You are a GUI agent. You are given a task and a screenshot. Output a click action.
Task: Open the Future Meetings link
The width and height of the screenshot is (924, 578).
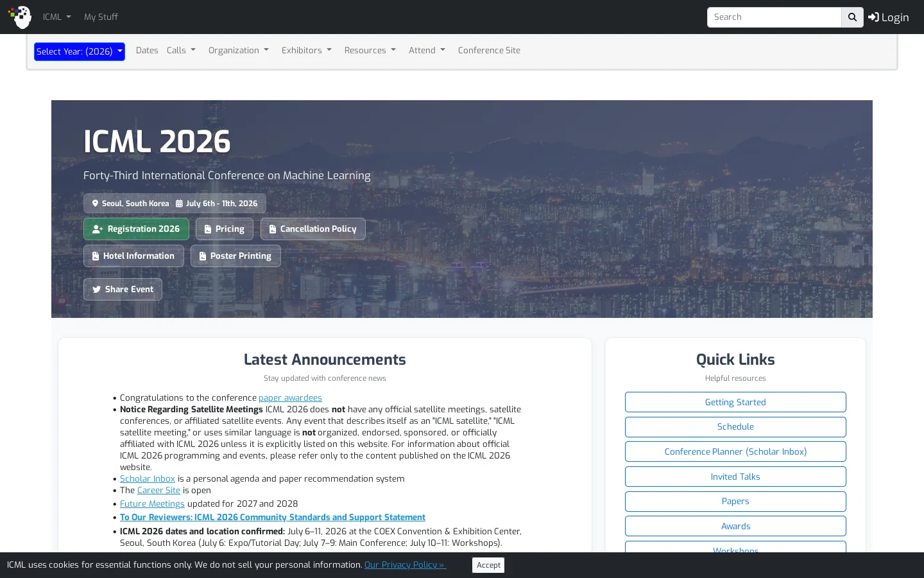152,504
